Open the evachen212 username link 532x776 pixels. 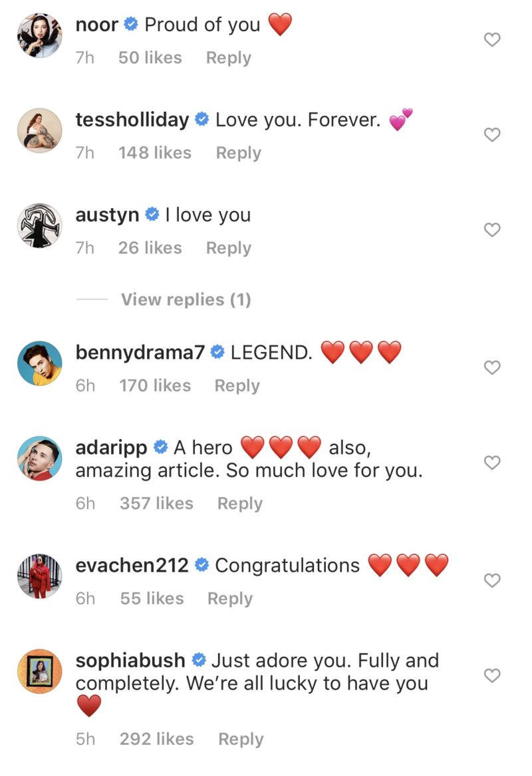click(132, 566)
